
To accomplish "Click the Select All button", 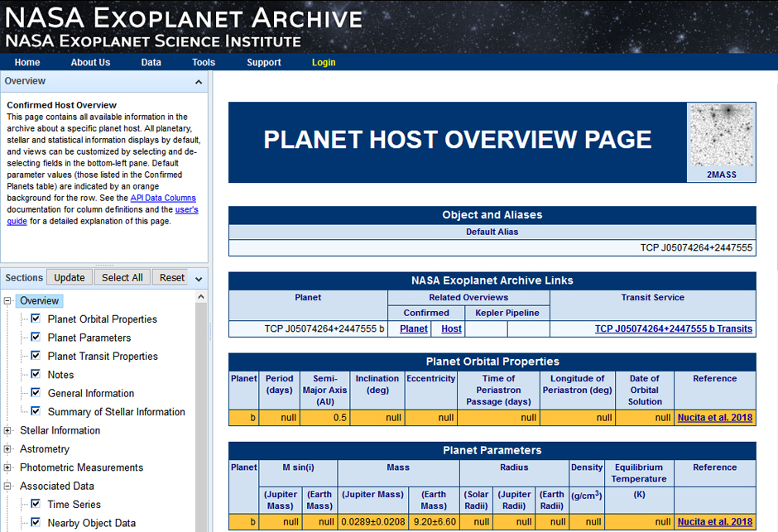I will point(122,278).
